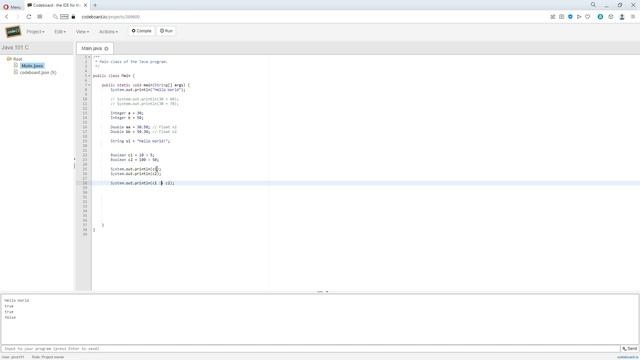The height and width of the screenshot is (360, 640).
Task: Fold the class Main block at line 5
Action: (89, 76)
